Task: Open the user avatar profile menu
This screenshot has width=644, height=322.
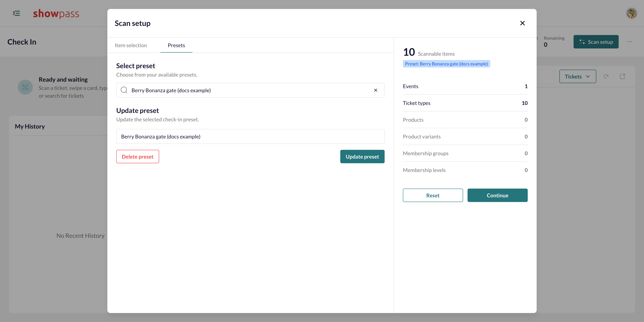Action: (631, 13)
